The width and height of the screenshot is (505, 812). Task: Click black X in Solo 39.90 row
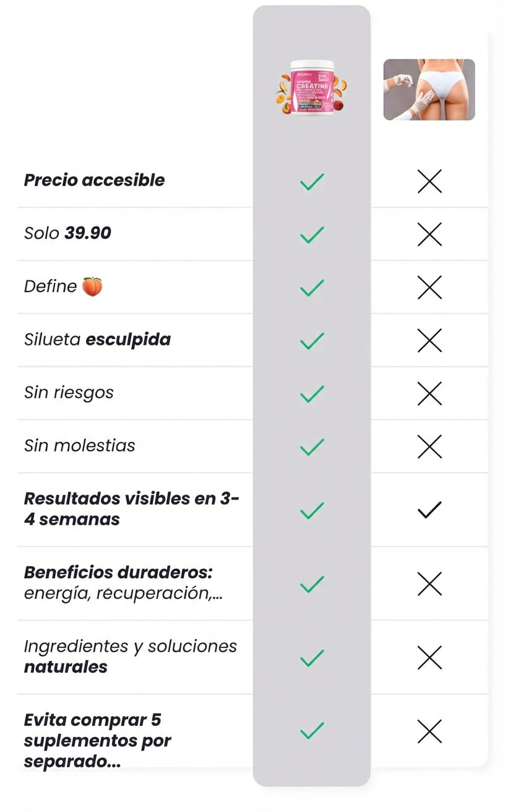coord(429,235)
